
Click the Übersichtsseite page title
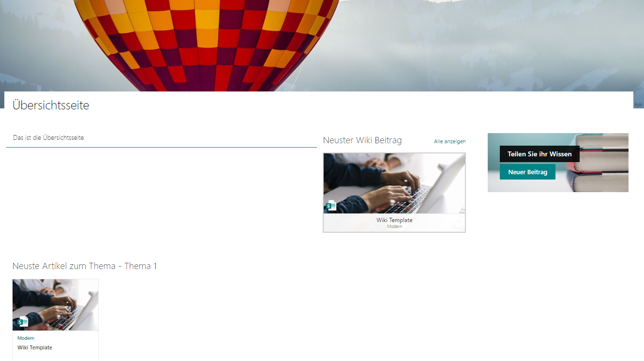(x=51, y=105)
